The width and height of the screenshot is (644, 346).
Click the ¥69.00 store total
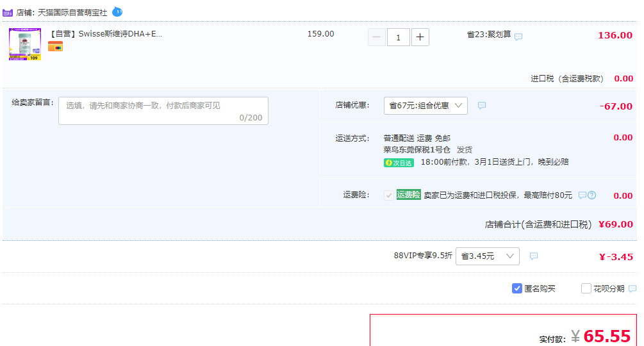click(616, 224)
